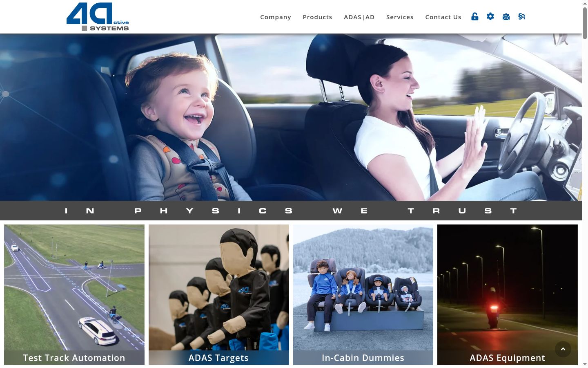
Task: Expand the ADAS|AD navigation item
Action: point(359,17)
